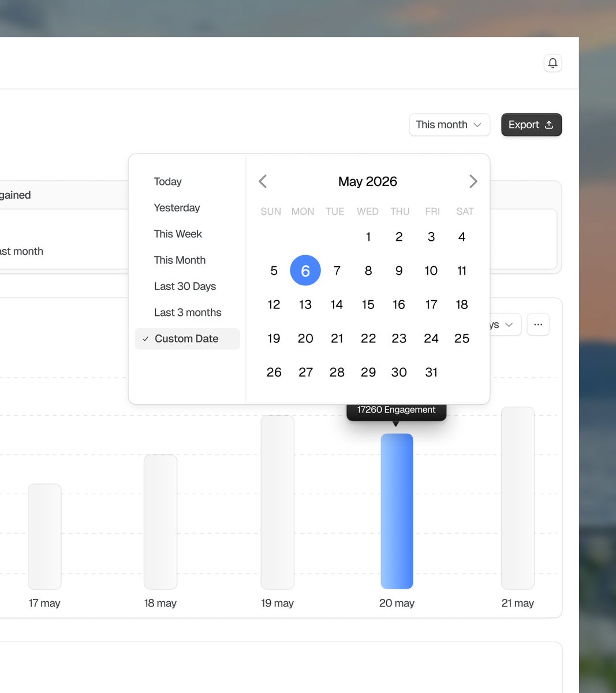Pick date 14 in the calendar
This screenshot has height=693, width=616.
[337, 304]
